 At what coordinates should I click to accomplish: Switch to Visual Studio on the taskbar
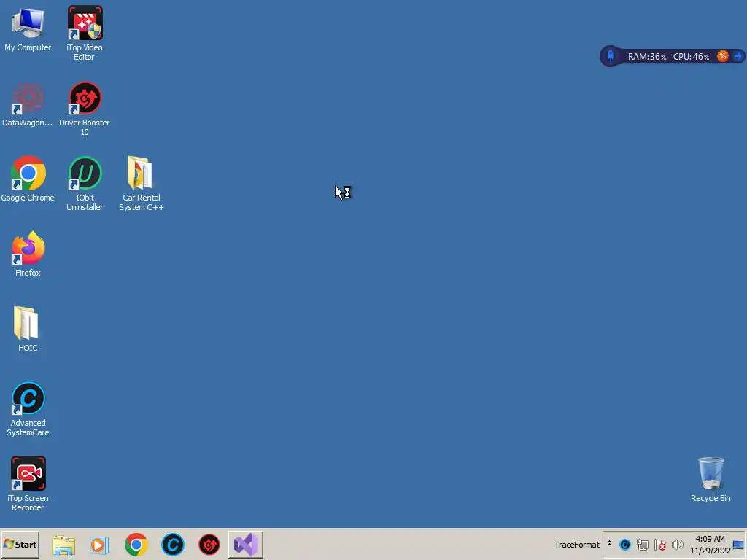[x=245, y=544]
